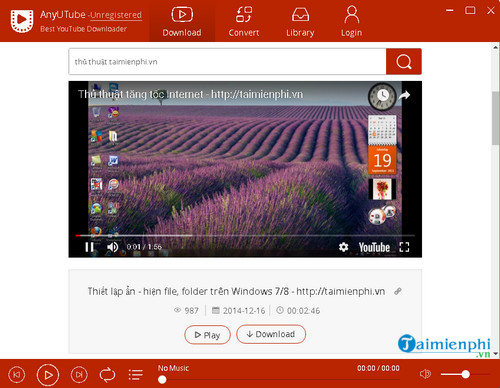500x388 pixels.
Task: Open YouTube player settings gear
Action: coord(343,247)
